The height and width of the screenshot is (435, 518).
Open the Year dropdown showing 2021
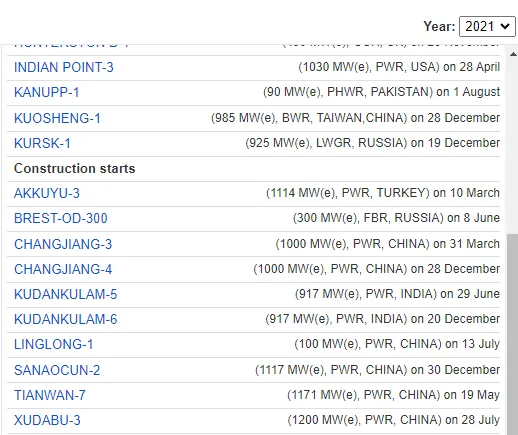tap(487, 26)
